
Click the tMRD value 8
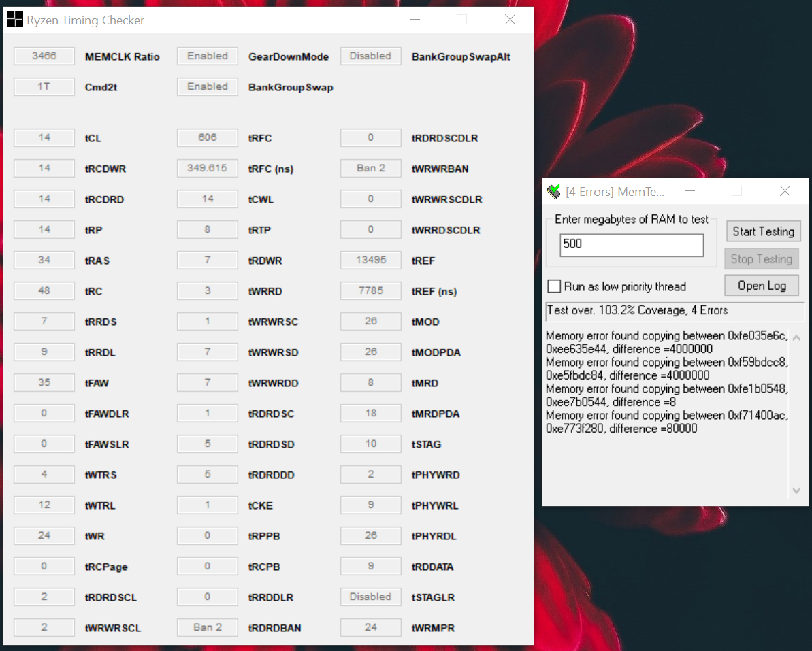[370, 382]
